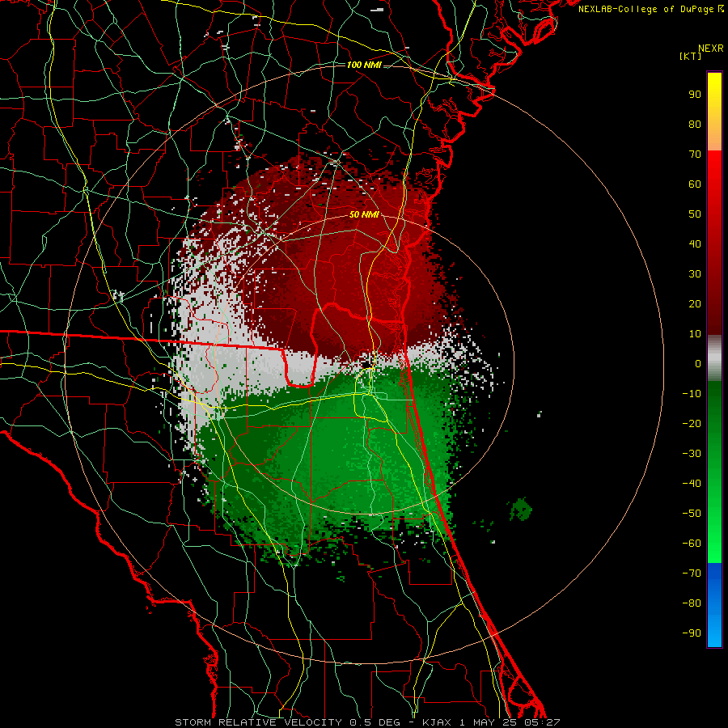Click the -40 value on the velocity scale
Viewport: 728px width, 728px height.
pyautogui.click(x=692, y=484)
